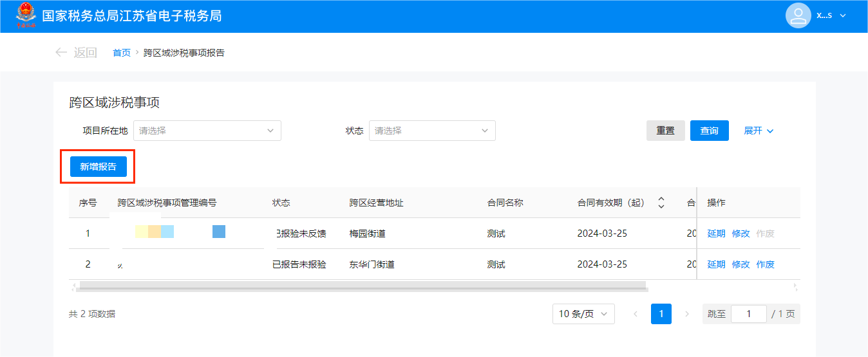
Task: Sort by 合同有效期（起） column arrows
Action: [661, 203]
